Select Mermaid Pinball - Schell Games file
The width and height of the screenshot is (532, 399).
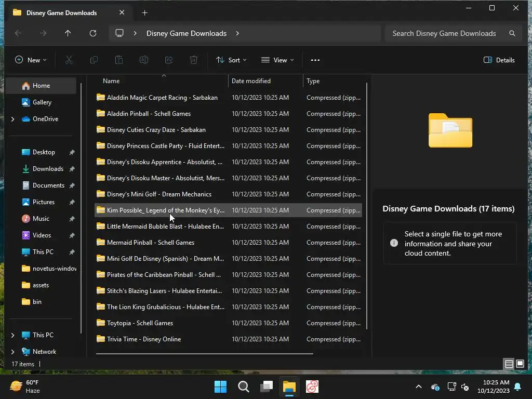229,243
